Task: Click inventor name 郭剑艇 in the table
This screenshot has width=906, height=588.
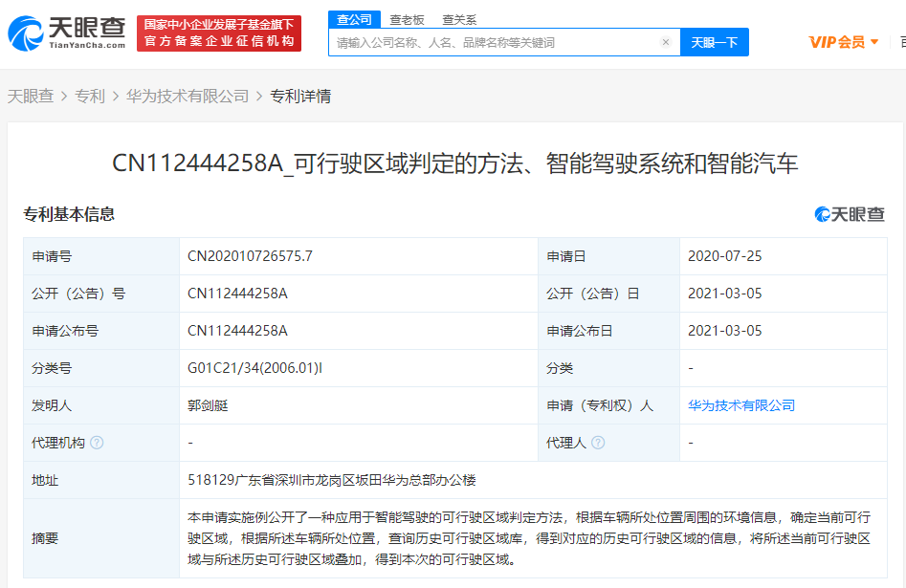Action: click(x=205, y=404)
